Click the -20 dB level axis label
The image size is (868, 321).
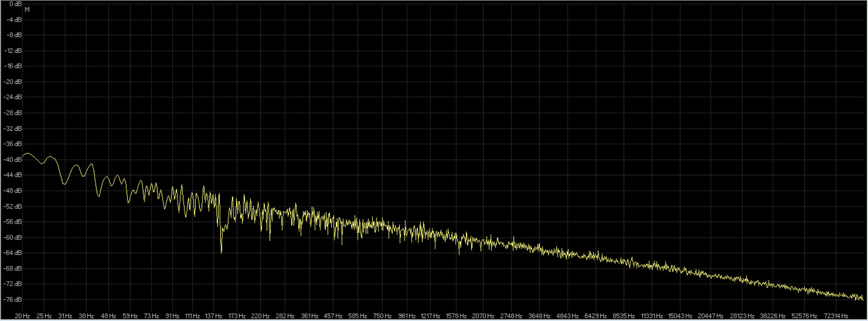(14, 82)
